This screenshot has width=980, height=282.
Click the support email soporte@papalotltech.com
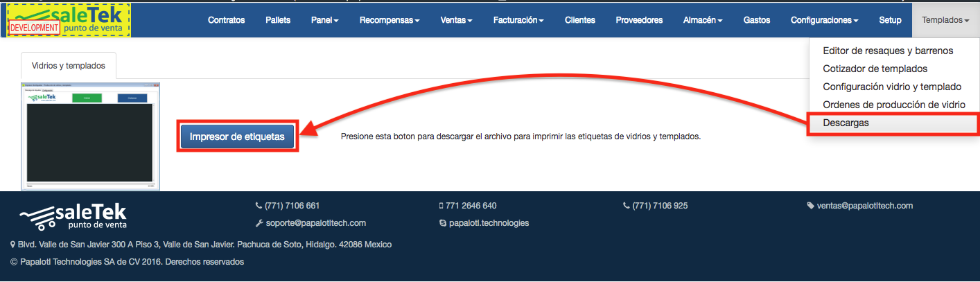click(316, 223)
